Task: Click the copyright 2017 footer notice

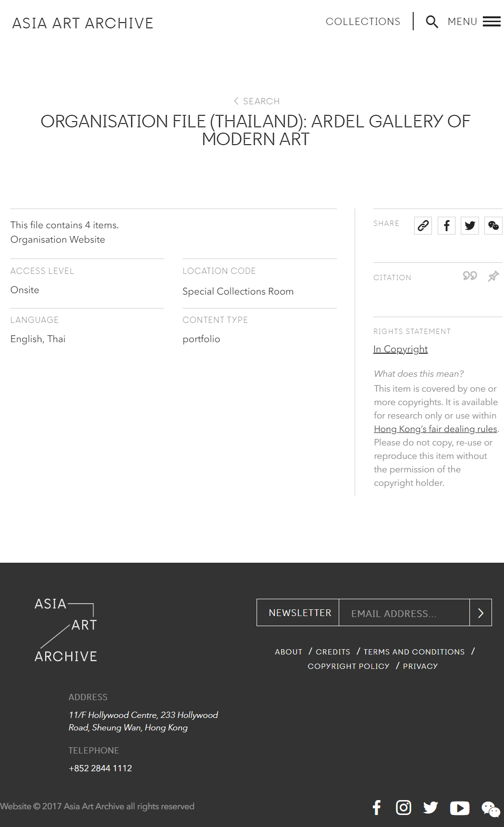Action: point(97,806)
